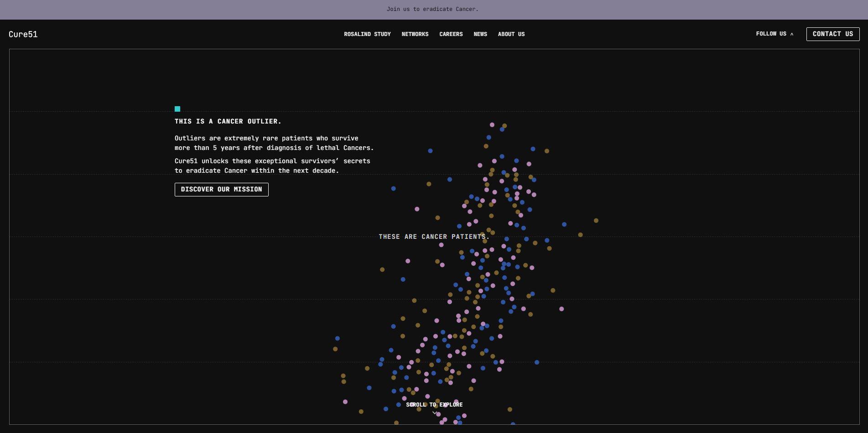868x433 pixels.
Task: Select the rightmost brown dot in the scatter
Action: pos(596,221)
